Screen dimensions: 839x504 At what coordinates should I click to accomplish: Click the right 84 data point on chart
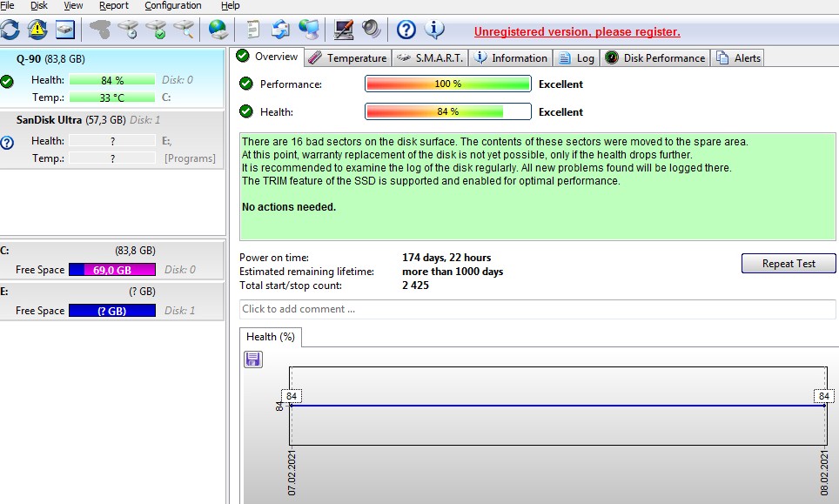click(x=824, y=396)
